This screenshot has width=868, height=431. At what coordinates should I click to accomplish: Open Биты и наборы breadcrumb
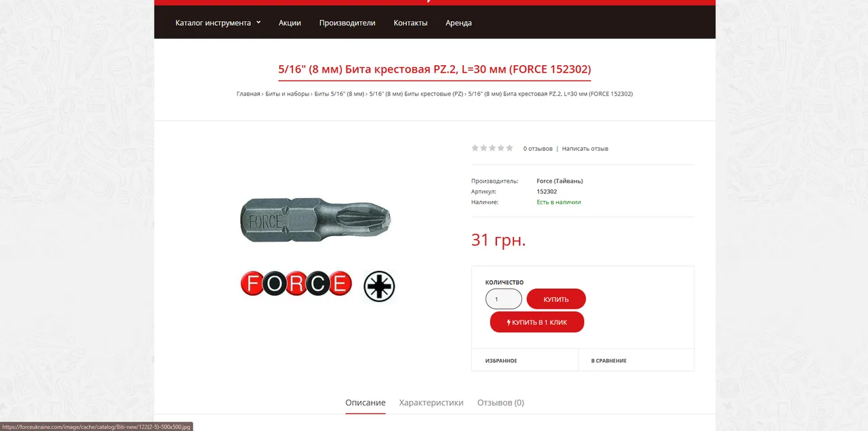coord(287,94)
